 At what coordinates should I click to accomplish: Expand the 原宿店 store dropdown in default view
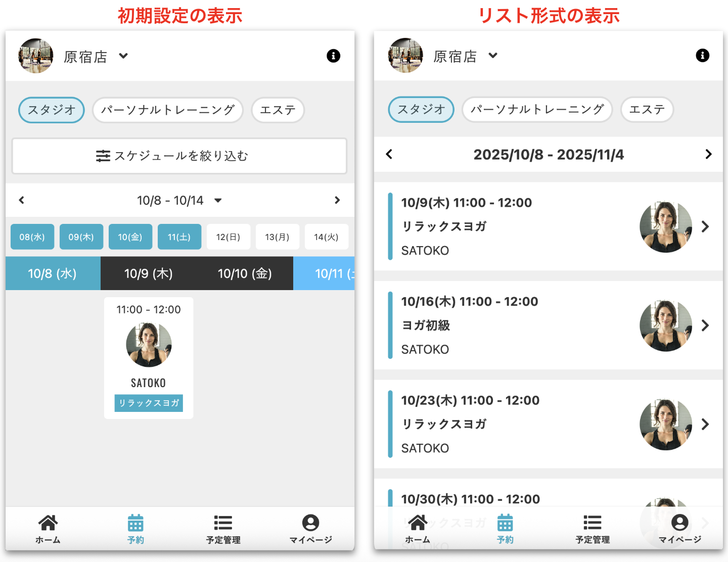click(x=123, y=56)
